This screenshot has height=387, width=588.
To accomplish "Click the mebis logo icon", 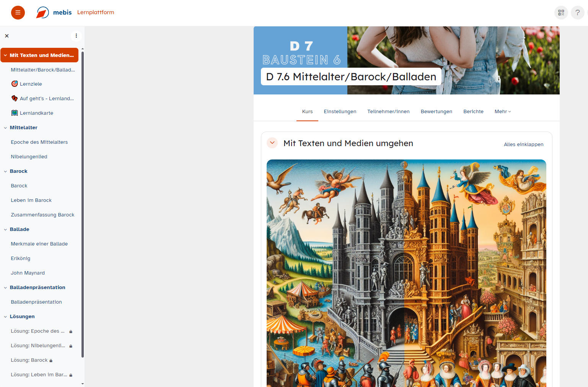I will 42,13.
